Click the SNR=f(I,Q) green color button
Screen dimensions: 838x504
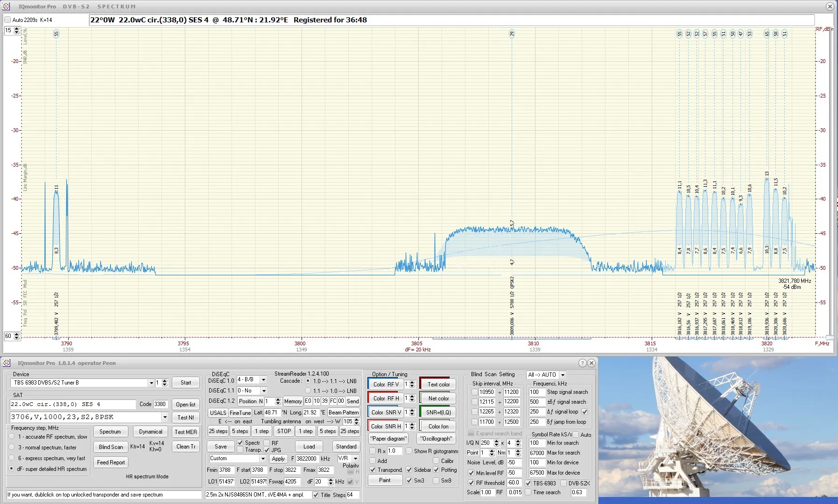coord(438,412)
